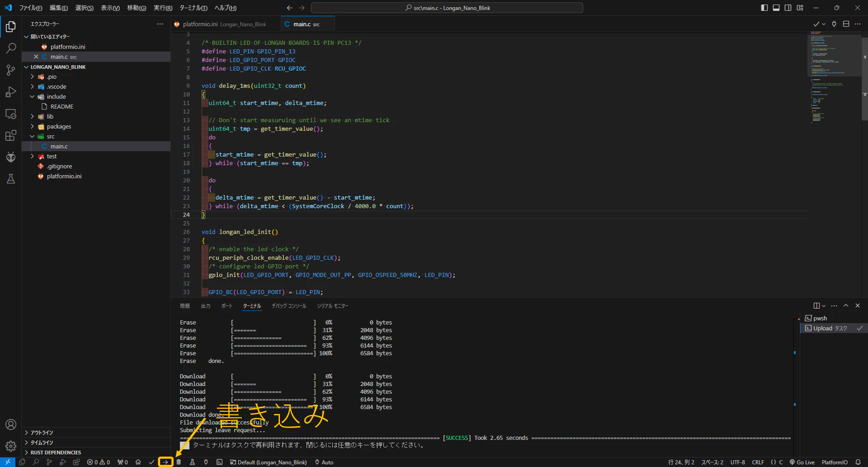The width and height of the screenshot is (868, 467).
Task: Switch to シリアル モニター panel tab
Action: point(332,306)
